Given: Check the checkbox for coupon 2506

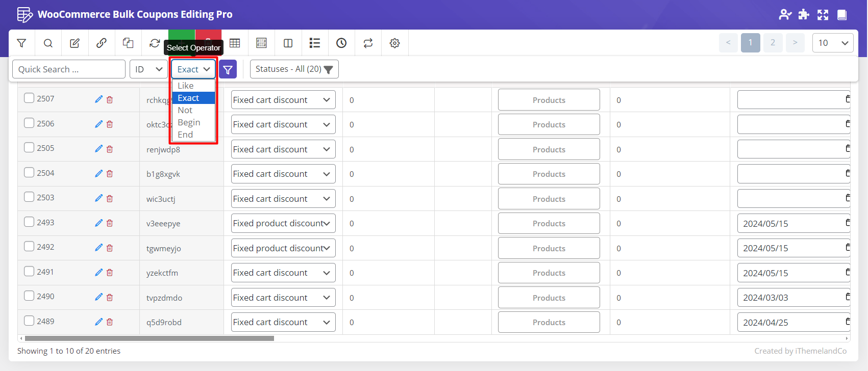Looking at the screenshot, I should click(x=29, y=123).
